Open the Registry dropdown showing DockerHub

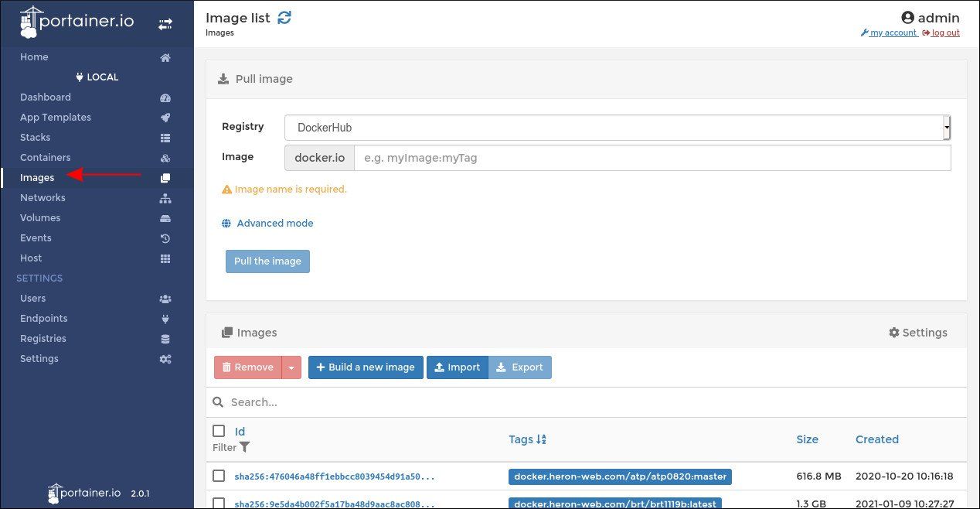[x=616, y=127]
